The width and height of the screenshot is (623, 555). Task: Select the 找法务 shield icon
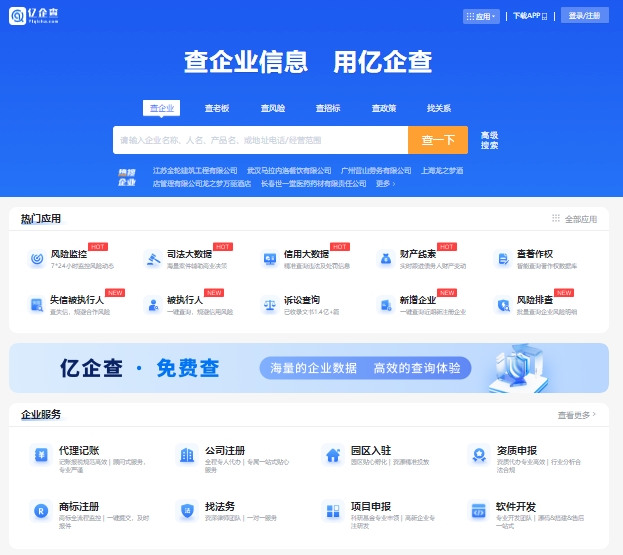click(187, 511)
